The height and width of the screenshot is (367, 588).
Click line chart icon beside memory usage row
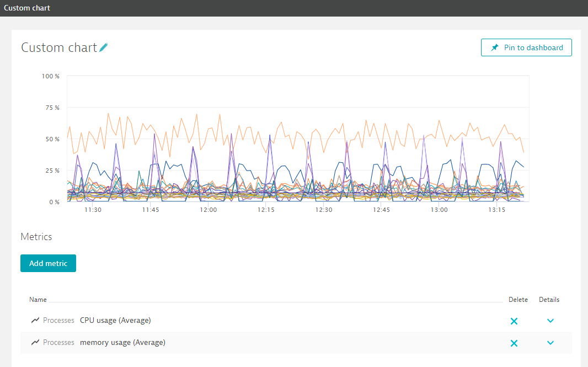[x=35, y=342]
